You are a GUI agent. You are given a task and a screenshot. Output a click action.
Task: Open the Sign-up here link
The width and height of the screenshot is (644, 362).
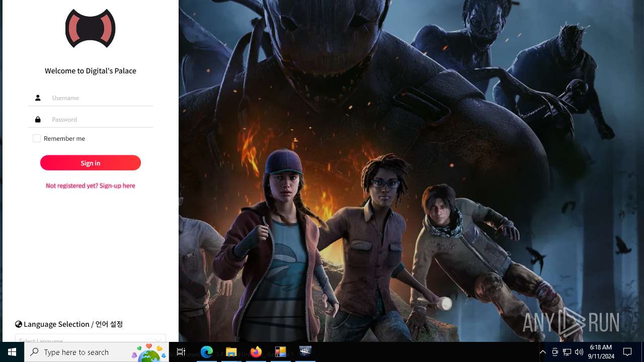[x=91, y=186]
